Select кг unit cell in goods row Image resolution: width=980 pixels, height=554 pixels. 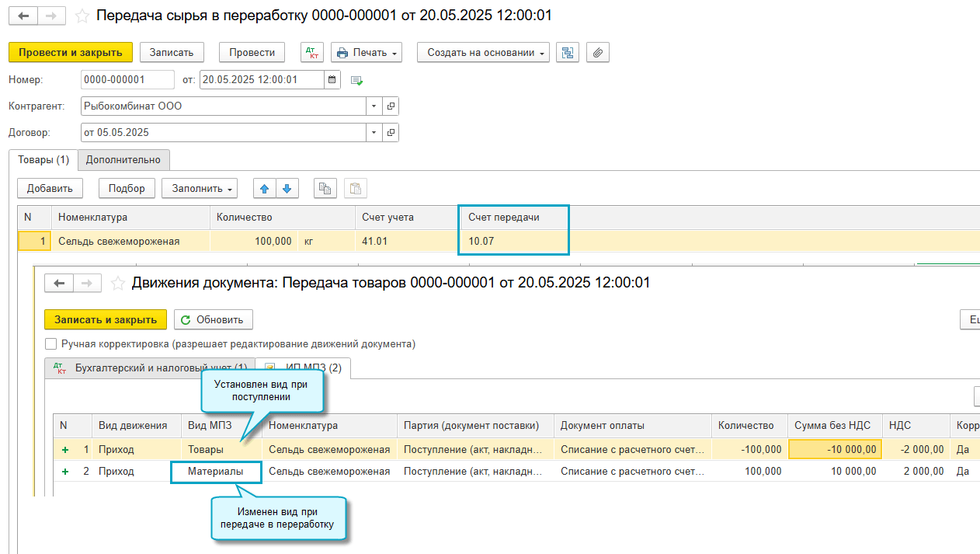pyautogui.click(x=326, y=241)
